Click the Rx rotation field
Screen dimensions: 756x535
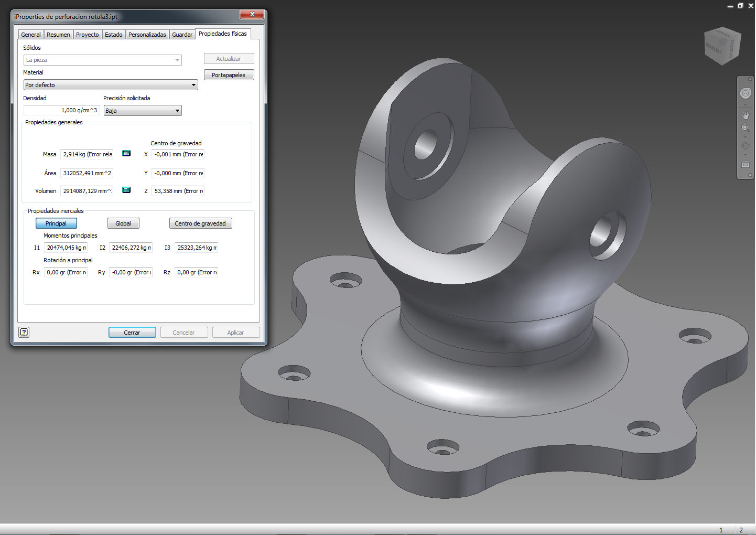tap(66, 272)
